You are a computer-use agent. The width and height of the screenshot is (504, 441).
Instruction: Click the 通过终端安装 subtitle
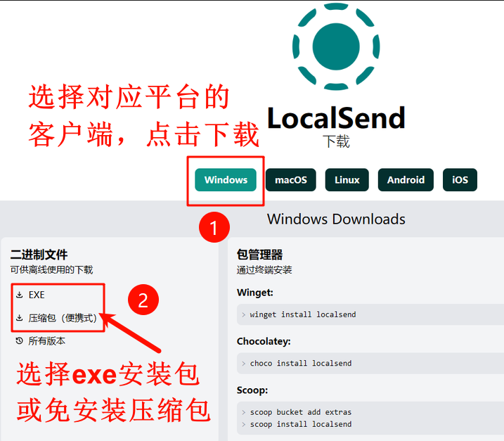coord(264,270)
